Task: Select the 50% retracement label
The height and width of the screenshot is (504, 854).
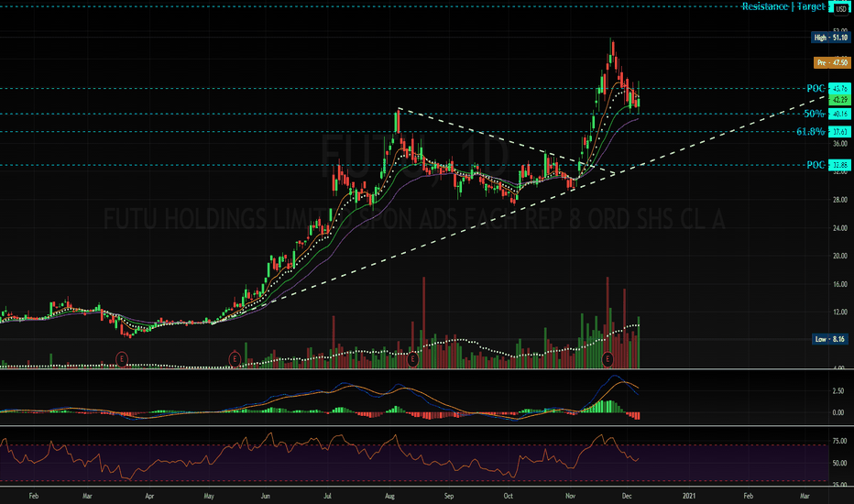Action: [815, 114]
